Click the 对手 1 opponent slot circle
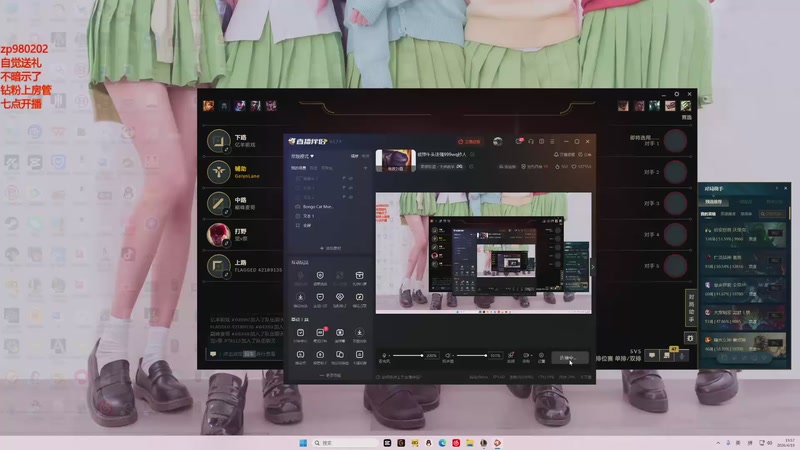This screenshot has width=800, height=450. click(x=676, y=141)
